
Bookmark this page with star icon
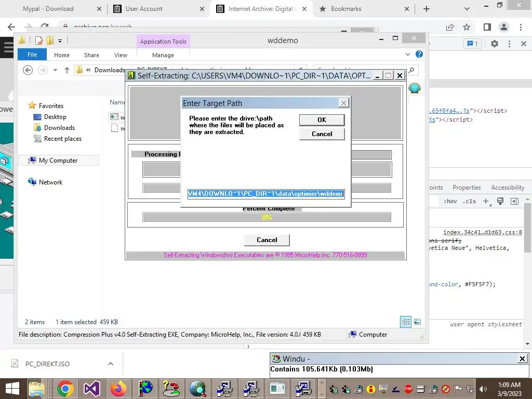(x=467, y=27)
